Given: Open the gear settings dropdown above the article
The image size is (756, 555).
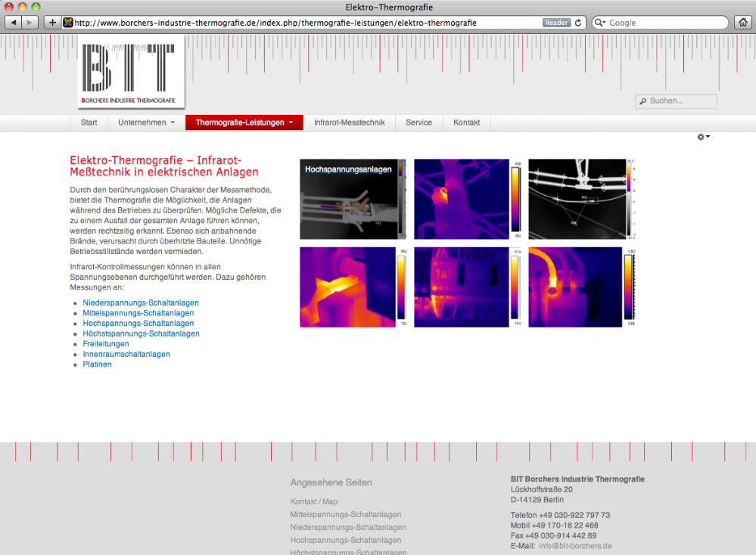Looking at the screenshot, I should pos(703,137).
